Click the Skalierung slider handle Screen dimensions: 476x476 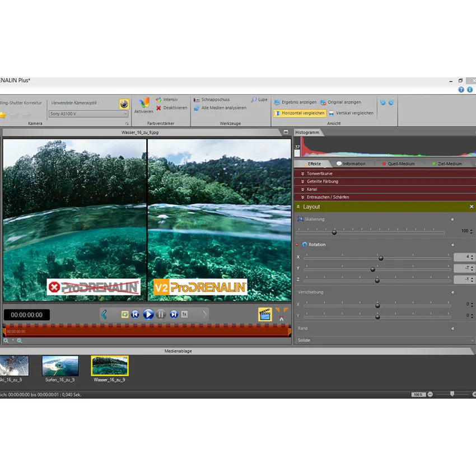(x=334, y=232)
